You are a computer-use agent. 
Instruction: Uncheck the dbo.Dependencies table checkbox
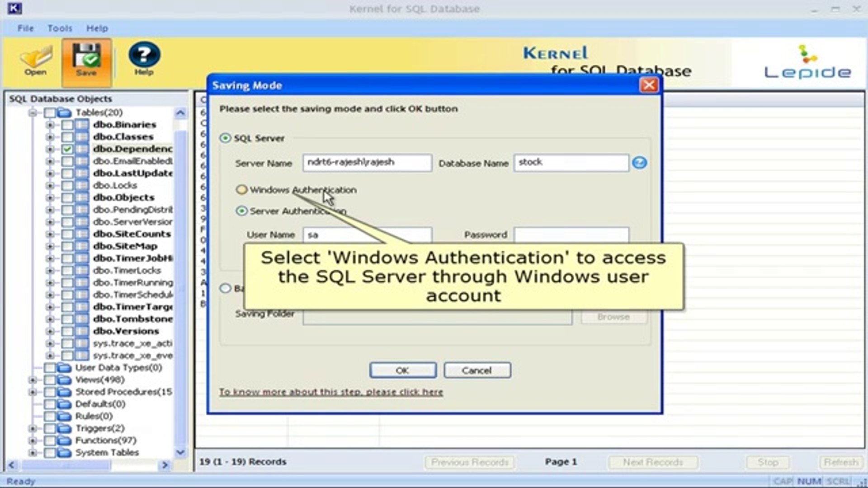click(x=67, y=149)
